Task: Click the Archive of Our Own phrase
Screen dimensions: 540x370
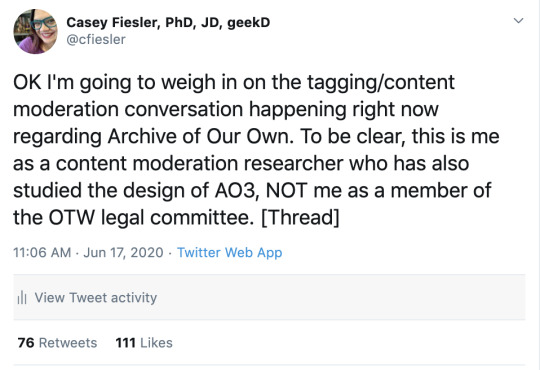Action: pyautogui.click(x=200, y=136)
